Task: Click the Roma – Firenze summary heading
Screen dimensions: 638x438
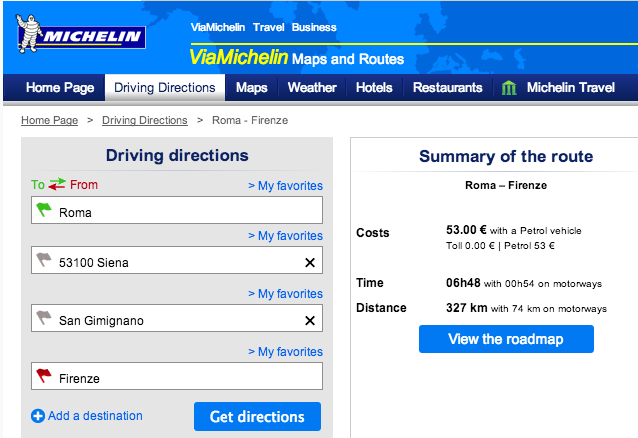Action: (x=506, y=186)
